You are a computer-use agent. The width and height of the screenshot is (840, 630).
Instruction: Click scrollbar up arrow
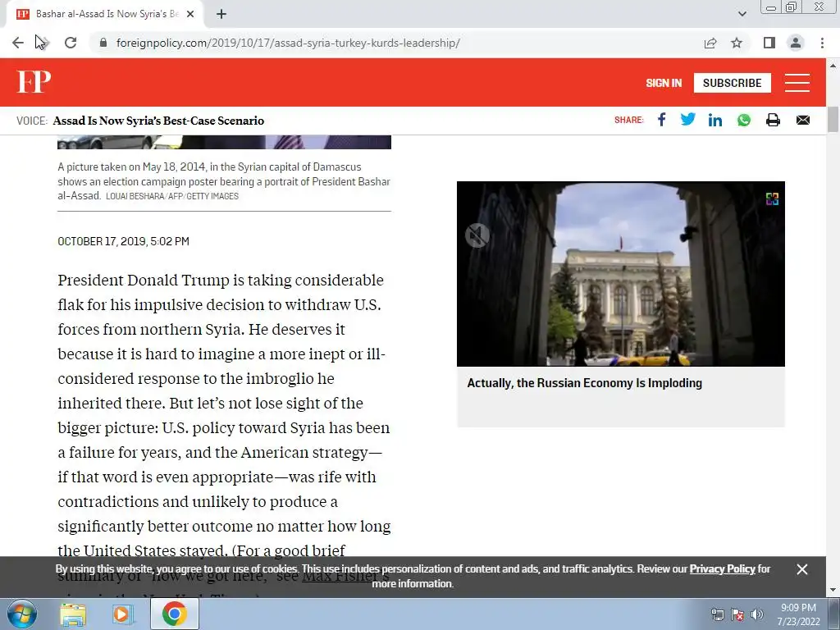(x=833, y=66)
